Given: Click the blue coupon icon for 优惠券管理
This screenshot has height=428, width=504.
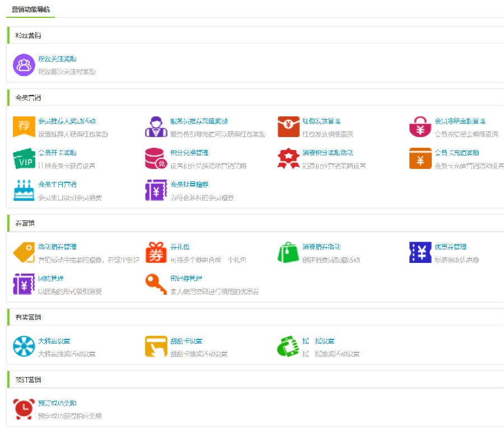Looking at the screenshot, I should (x=420, y=252).
